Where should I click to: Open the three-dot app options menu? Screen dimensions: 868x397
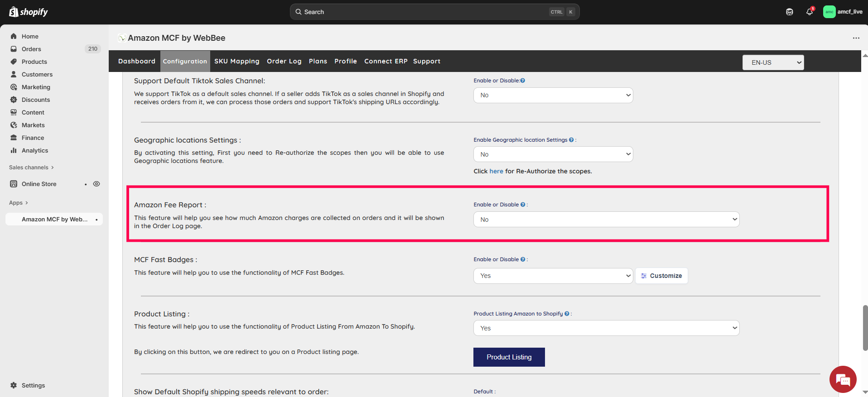[856, 38]
